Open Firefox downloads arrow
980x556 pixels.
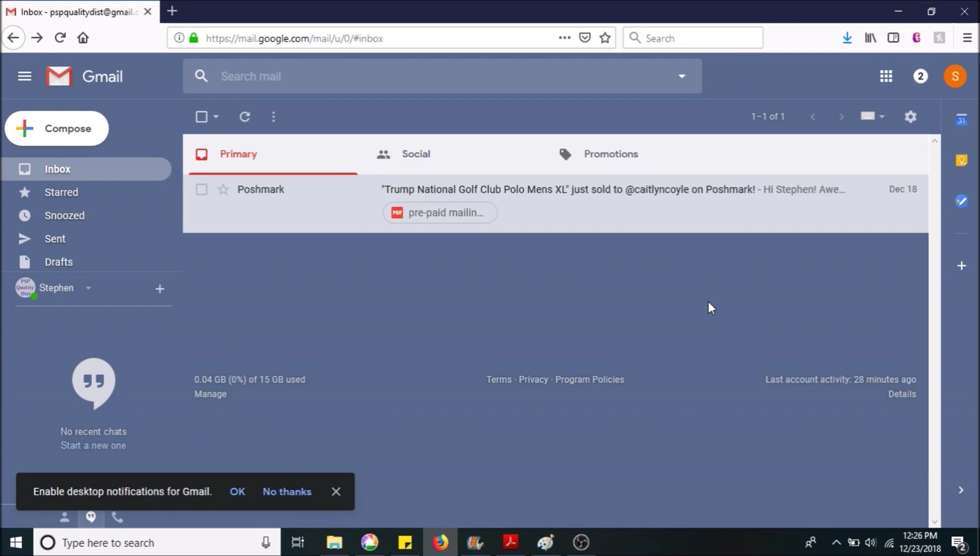click(x=847, y=38)
